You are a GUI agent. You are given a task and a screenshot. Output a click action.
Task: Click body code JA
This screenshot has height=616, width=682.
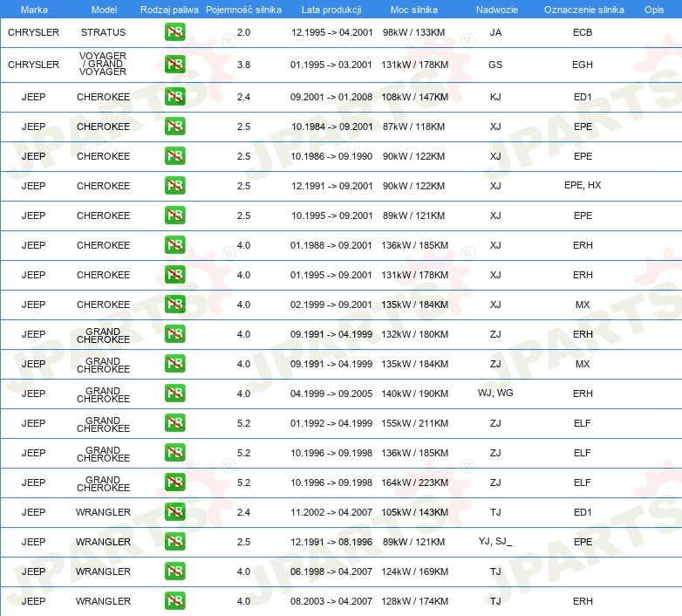click(x=495, y=32)
